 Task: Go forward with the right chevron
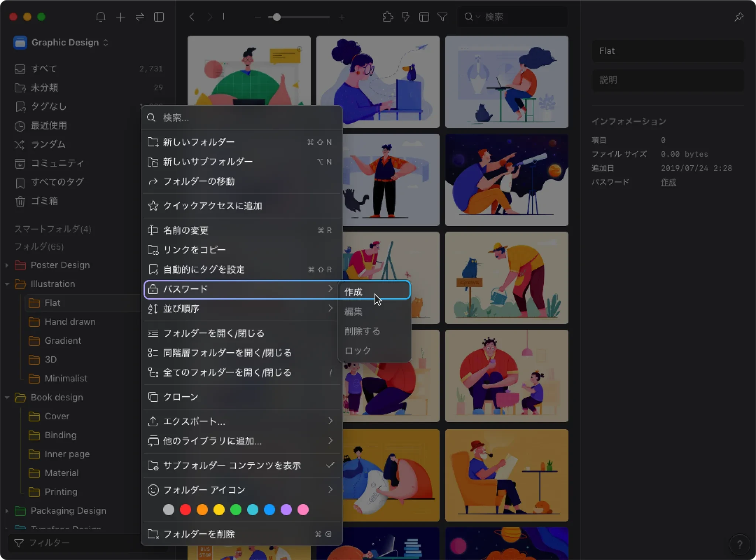click(x=210, y=17)
